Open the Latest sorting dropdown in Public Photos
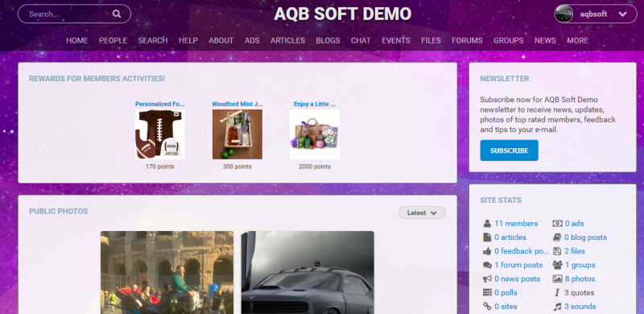The width and height of the screenshot is (644, 314). click(x=422, y=213)
